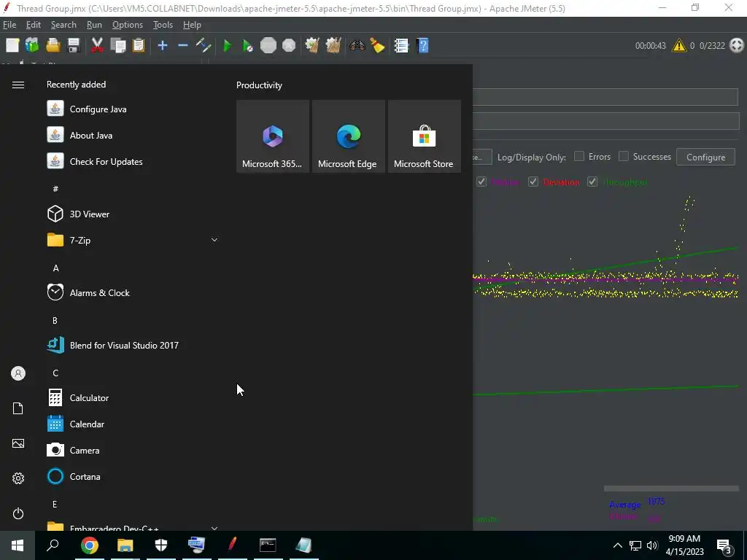747x560 pixels.
Task: Open the Tools menu
Action: pos(163,25)
